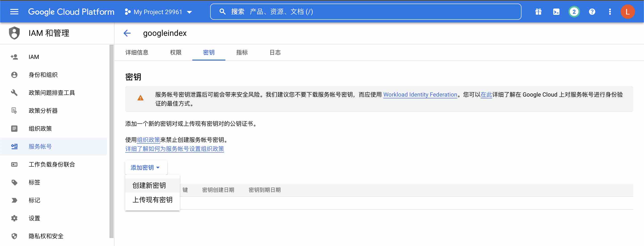Toggle the 添加密钥 dropdown button
The width and height of the screenshot is (644, 246).
point(146,168)
